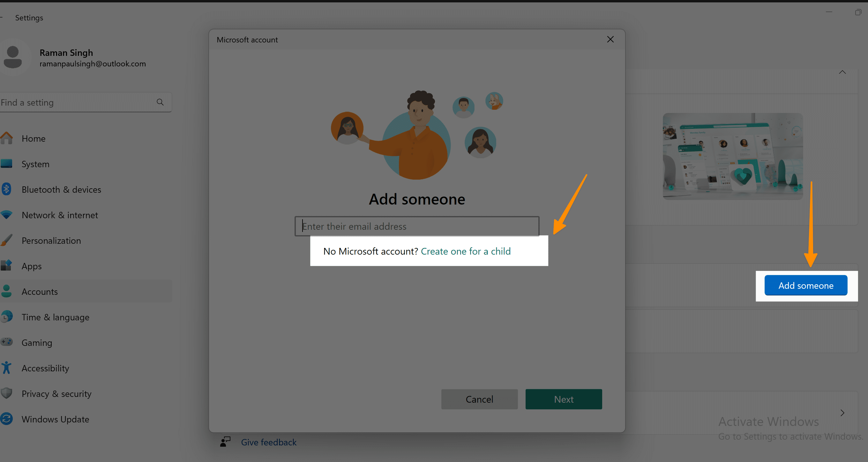Select Privacy & security icon
The image size is (868, 462).
pos(7,393)
